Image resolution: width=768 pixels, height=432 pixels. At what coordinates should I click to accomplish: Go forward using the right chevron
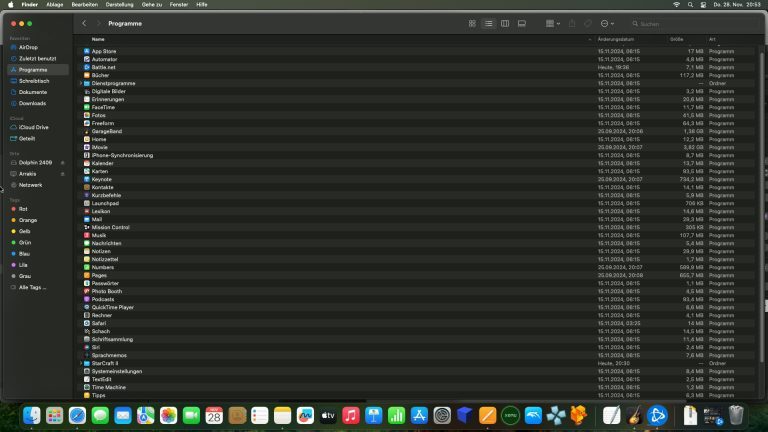pyautogui.click(x=98, y=23)
